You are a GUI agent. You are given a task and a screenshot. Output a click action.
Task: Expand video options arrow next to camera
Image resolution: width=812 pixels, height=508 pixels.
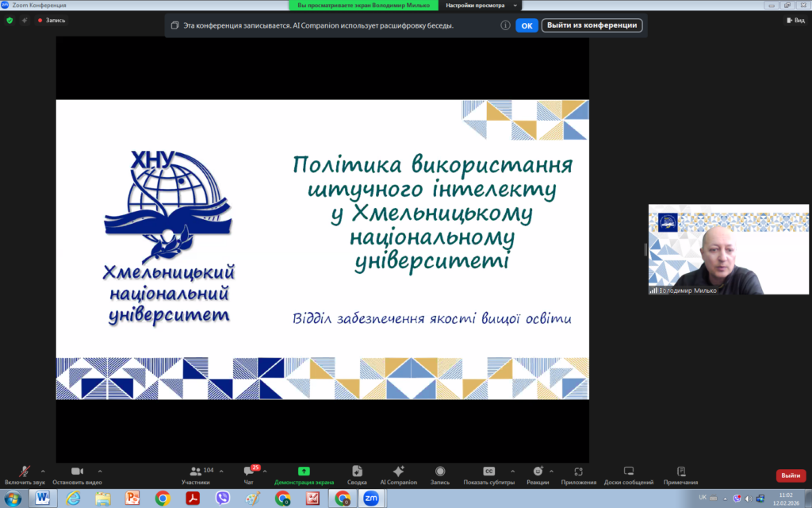coord(99,471)
